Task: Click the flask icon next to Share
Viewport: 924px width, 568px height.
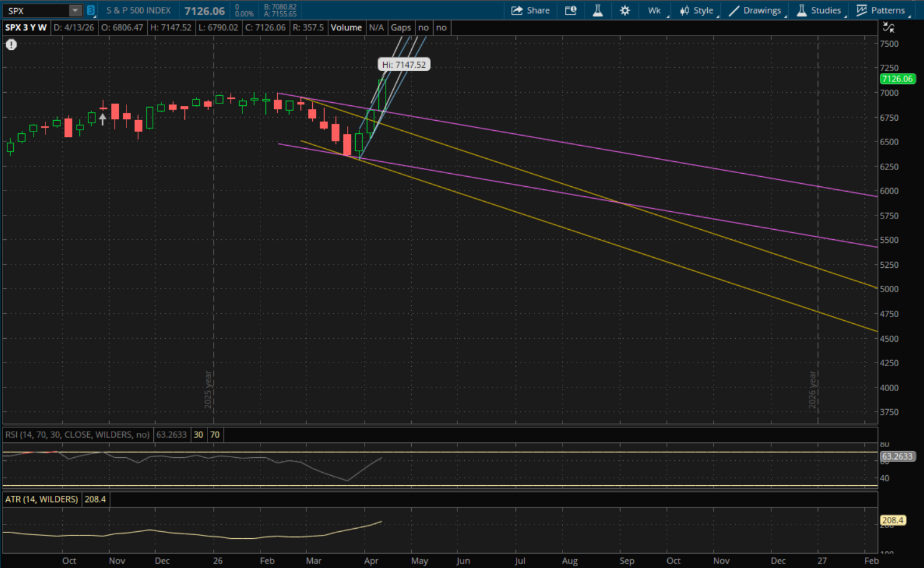Action: coord(598,11)
